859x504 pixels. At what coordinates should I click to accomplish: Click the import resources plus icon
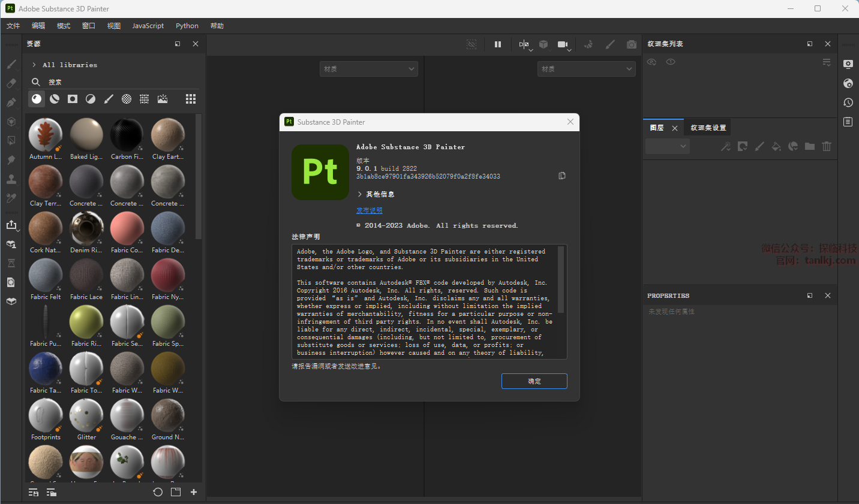194,492
